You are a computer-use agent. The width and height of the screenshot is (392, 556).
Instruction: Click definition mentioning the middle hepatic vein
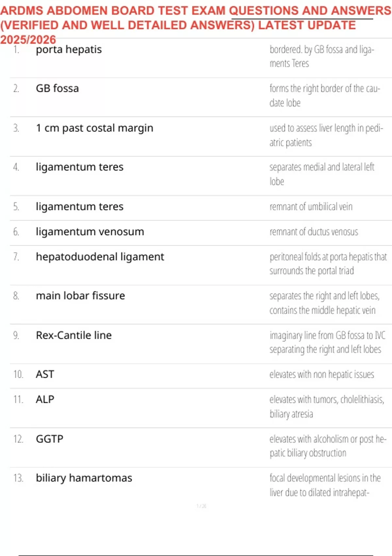324,303
